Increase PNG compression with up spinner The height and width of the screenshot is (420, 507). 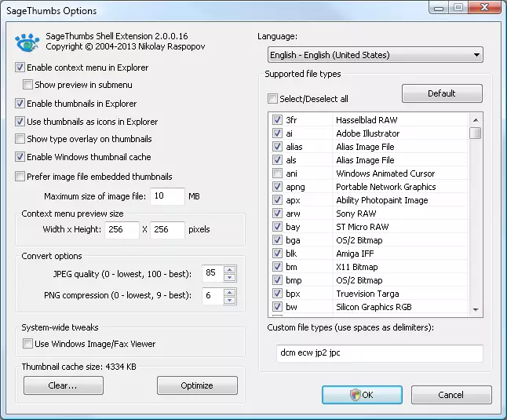click(230, 292)
